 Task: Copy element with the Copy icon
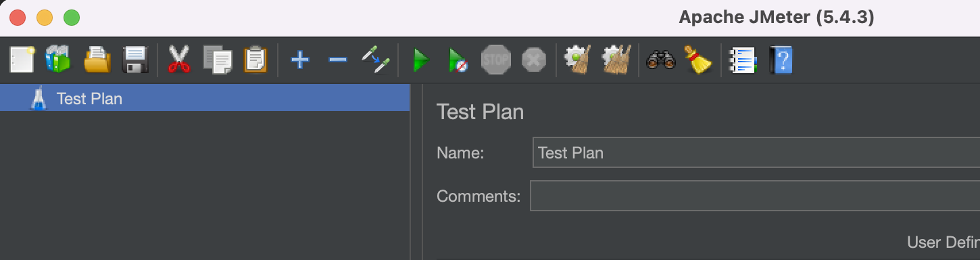[218, 60]
